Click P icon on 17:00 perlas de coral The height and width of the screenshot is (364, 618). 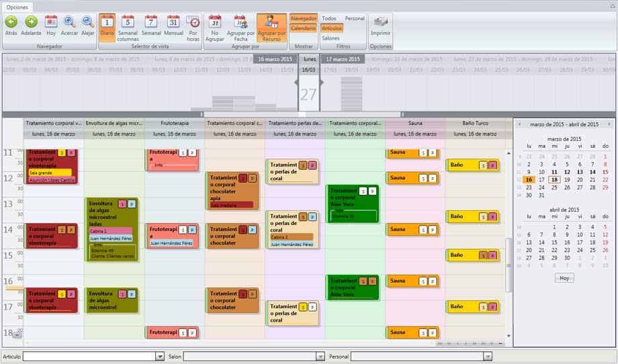point(312,307)
